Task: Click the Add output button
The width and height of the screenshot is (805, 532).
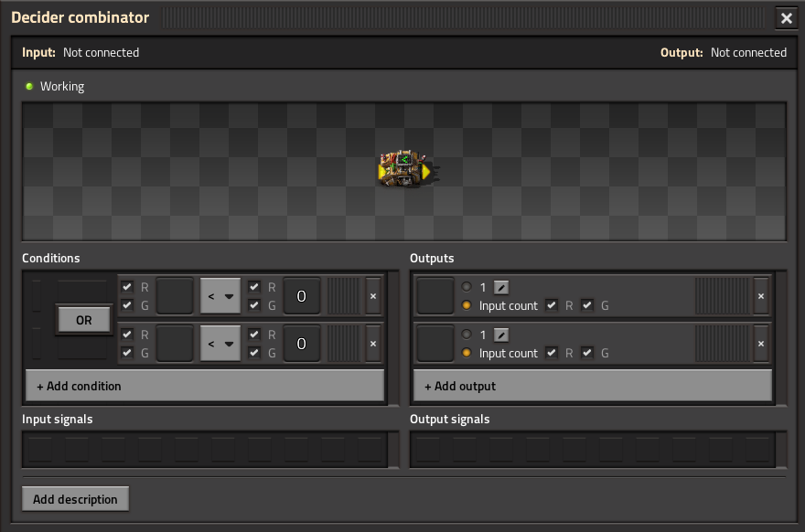Action: [593, 386]
